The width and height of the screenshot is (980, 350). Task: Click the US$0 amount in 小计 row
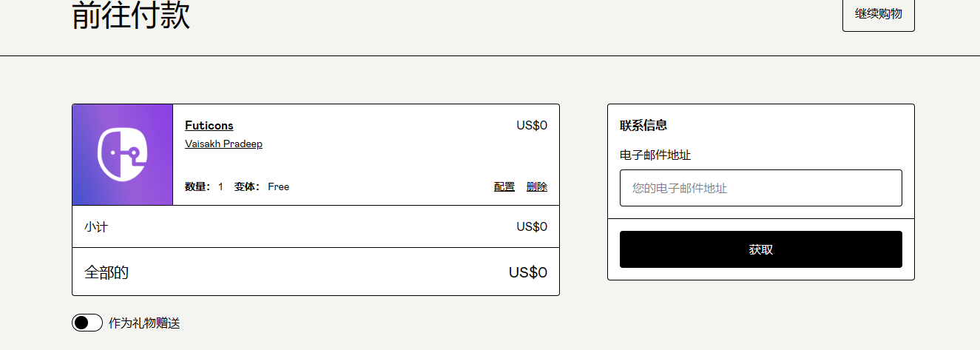(x=532, y=226)
